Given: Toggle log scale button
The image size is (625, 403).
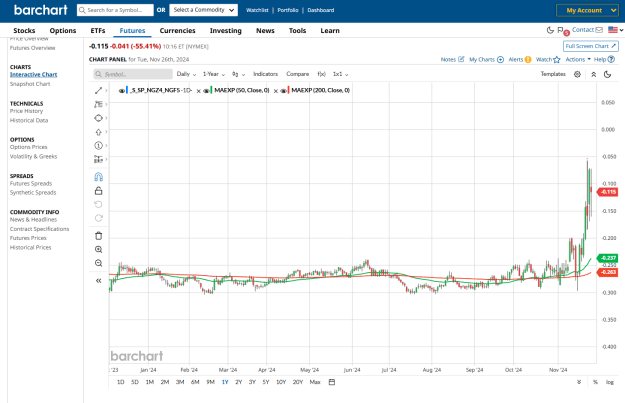Looking at the screenshot, I should pos(610,382).
